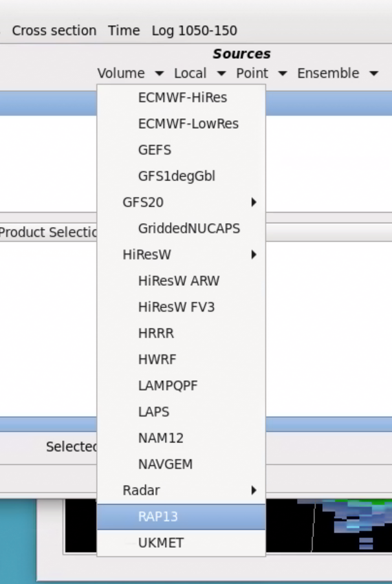The width and height of the screenshot is (392, 584).
Task: Expand the Radar submenu
Action: 182,490
